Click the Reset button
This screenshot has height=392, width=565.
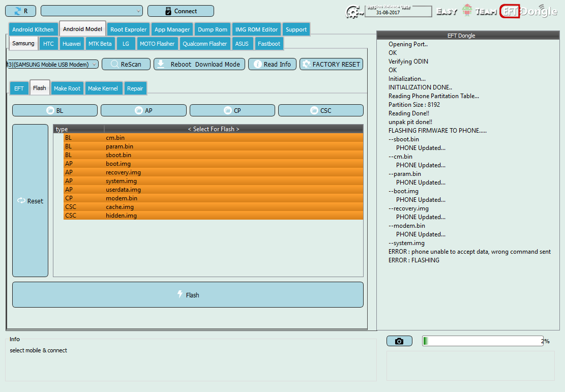[x=31, y=201]
